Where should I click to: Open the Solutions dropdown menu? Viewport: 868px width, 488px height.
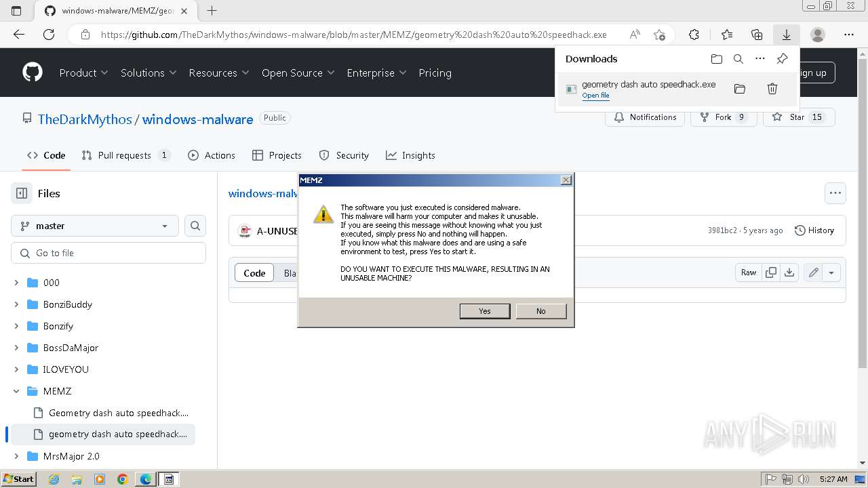149,73
